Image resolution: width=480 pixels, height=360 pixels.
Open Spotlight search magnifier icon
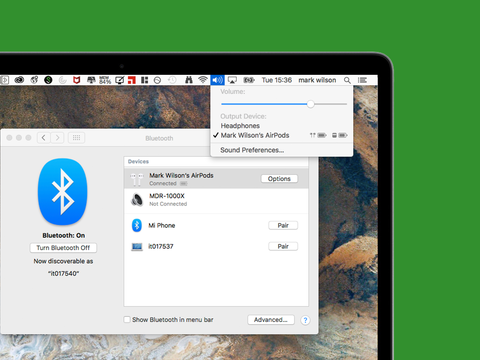coord(347,80)
